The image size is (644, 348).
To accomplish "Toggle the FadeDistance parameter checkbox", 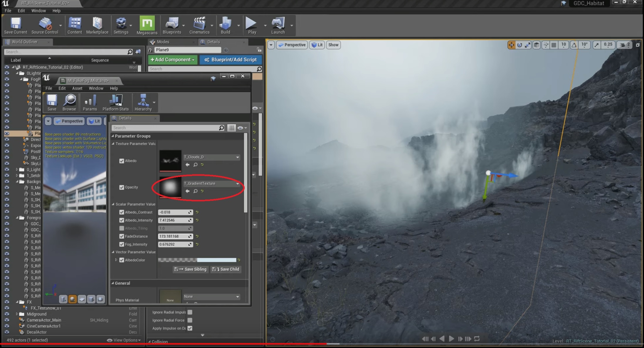I will [122, 236].
